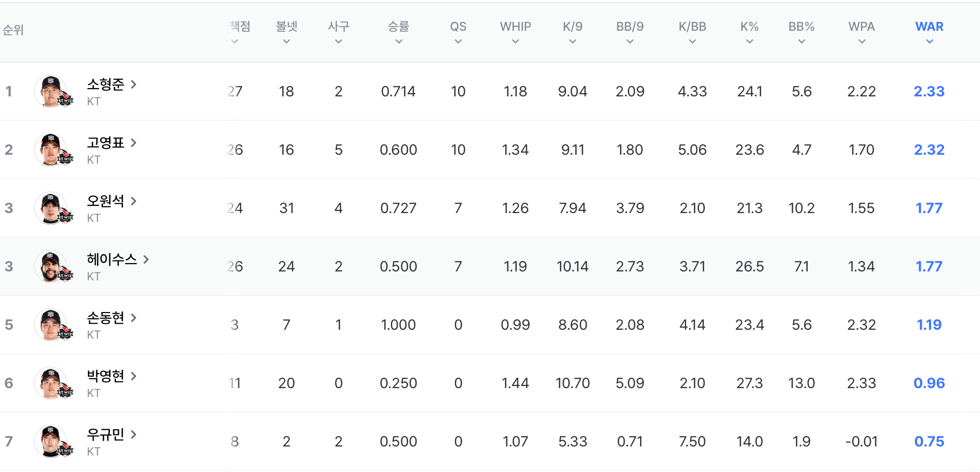The height and width of the screenshot is (472, 980).
Task: Sort table by WAR column
Action: [929, 32]
